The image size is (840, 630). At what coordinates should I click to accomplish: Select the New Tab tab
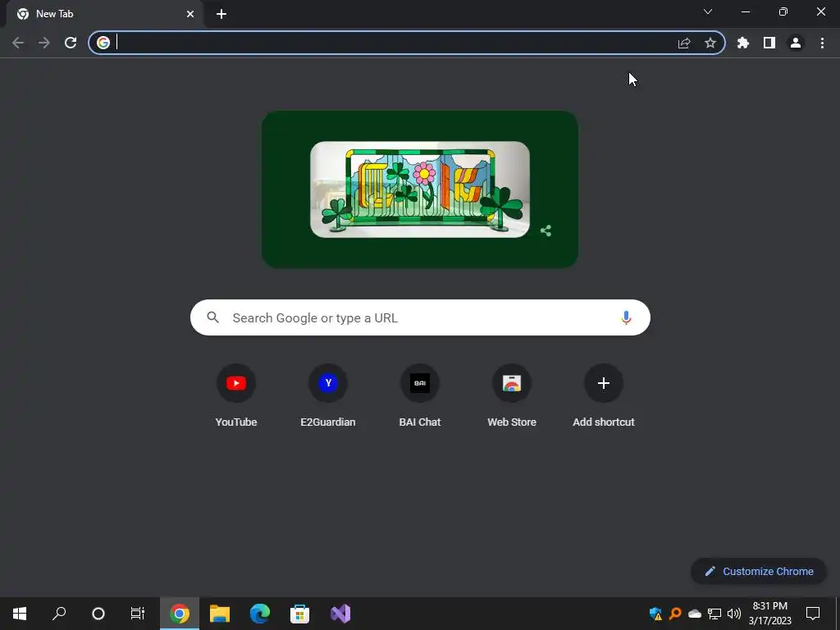(104, 14)
